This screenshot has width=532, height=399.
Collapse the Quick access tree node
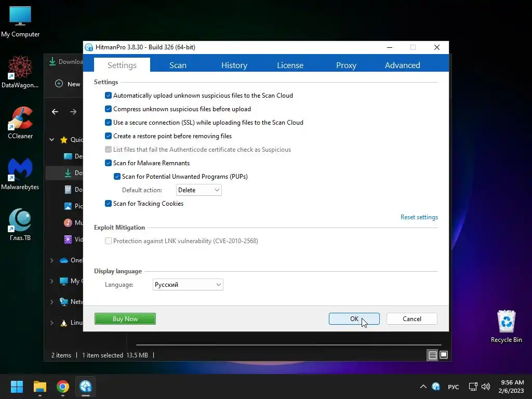tap(51, 139)
